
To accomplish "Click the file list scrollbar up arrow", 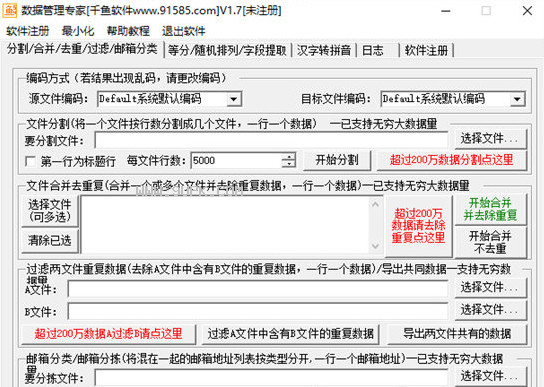I will pos(375,204).
